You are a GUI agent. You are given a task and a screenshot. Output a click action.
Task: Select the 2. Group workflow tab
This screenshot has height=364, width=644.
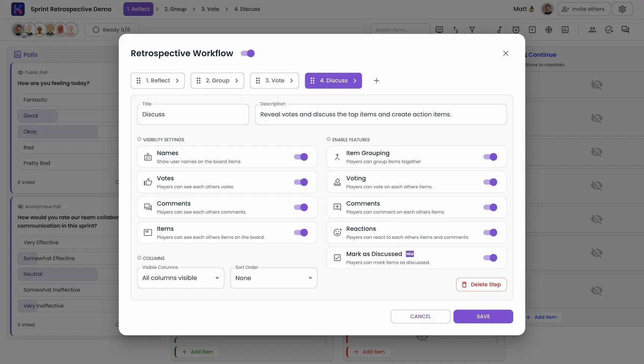pos(217,81)
